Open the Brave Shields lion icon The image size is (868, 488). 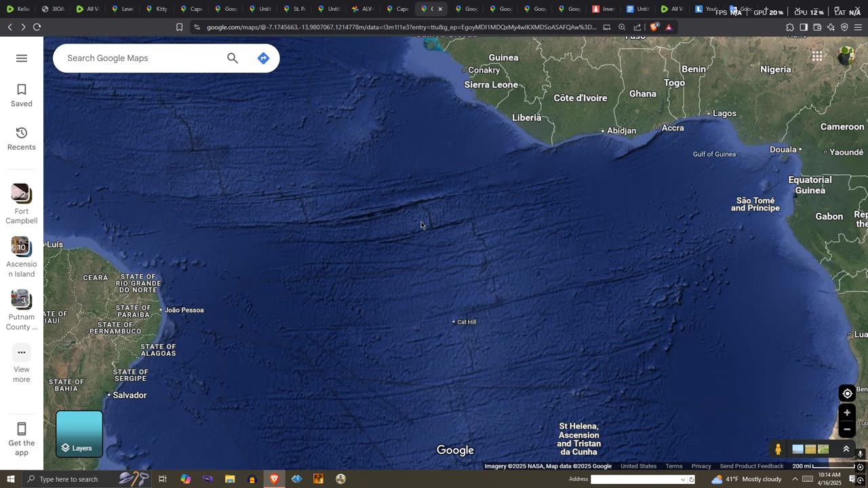pos(654,27)
